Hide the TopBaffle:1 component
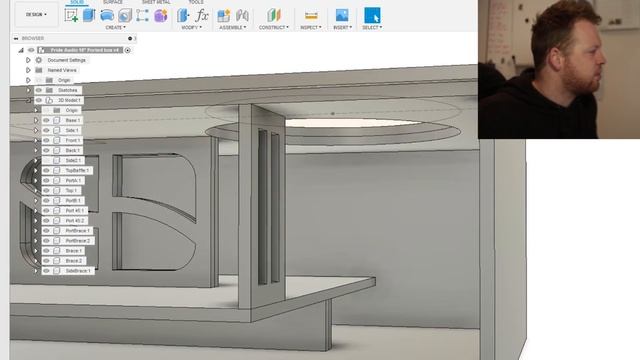 tap(46, 171)
